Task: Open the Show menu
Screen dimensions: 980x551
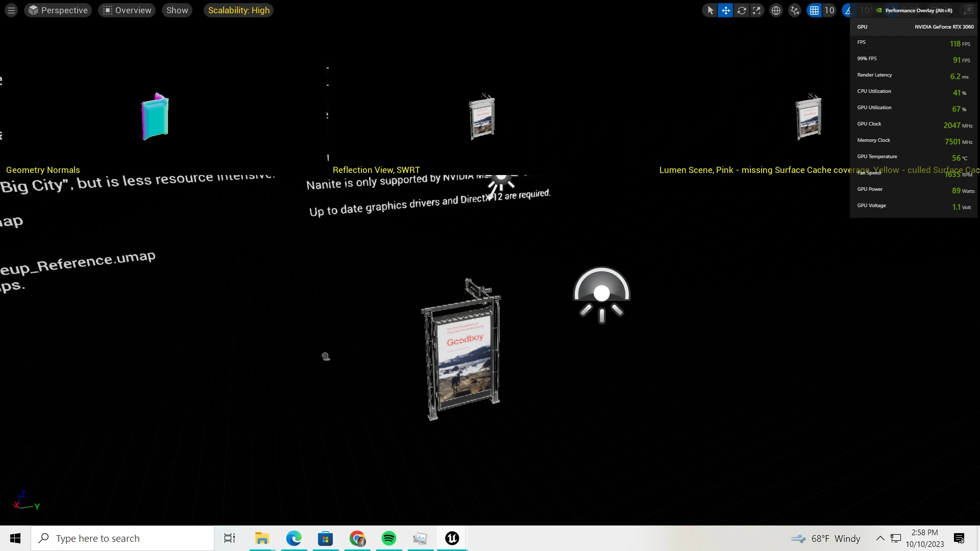Action: point(177,10)
